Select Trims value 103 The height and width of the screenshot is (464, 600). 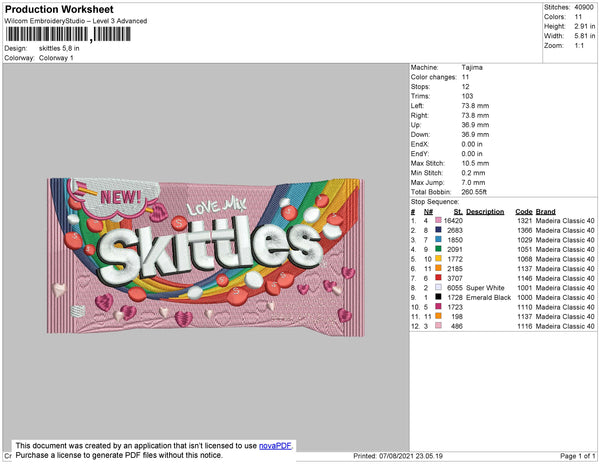[467, 96]
